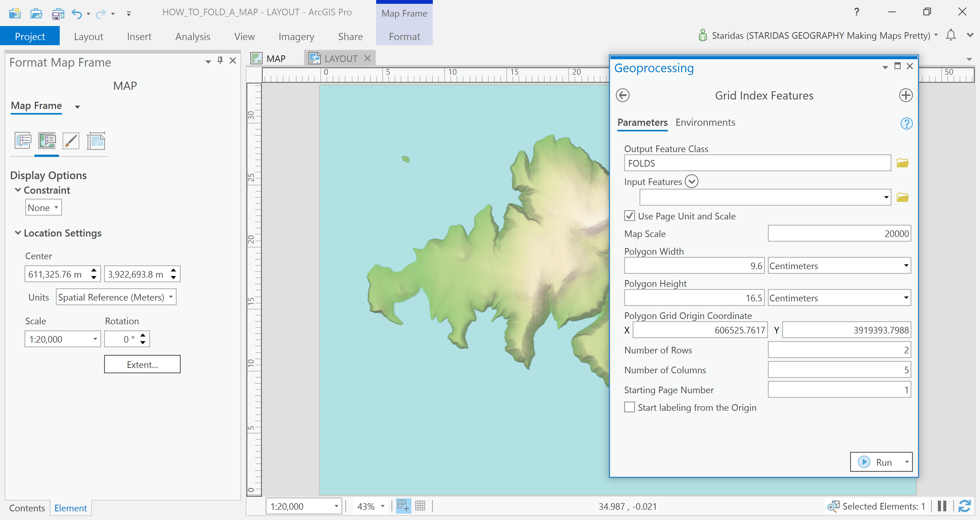Collapse the Location Settings section
The width and height of the screenshot is (980, 520).
[18, 233]
